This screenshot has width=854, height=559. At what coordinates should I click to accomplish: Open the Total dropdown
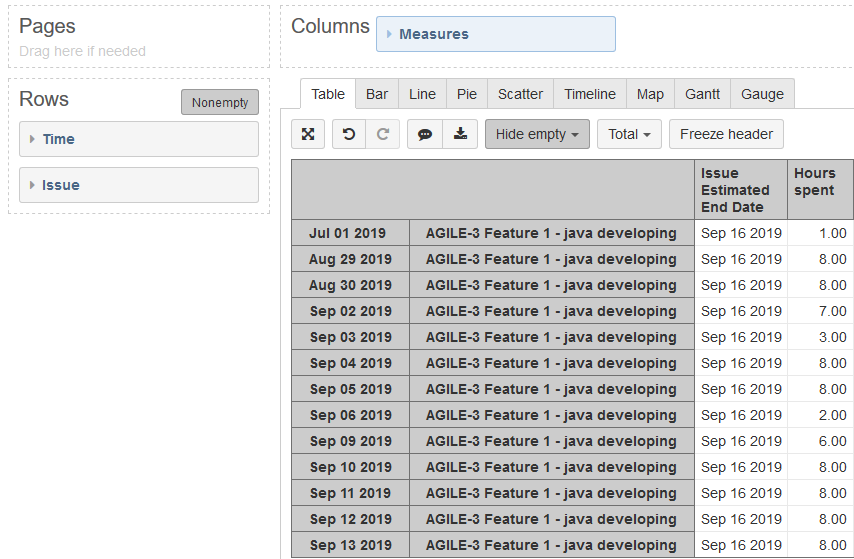(629, 134)
